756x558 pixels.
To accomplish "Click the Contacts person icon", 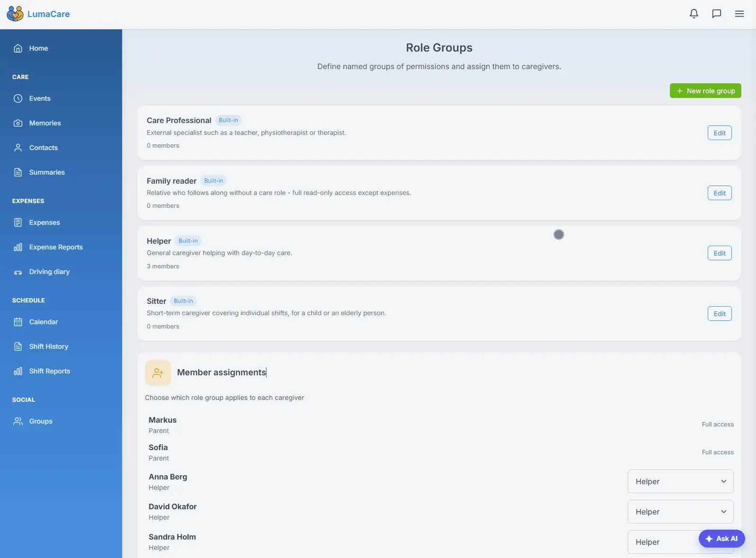I will 18,148.
